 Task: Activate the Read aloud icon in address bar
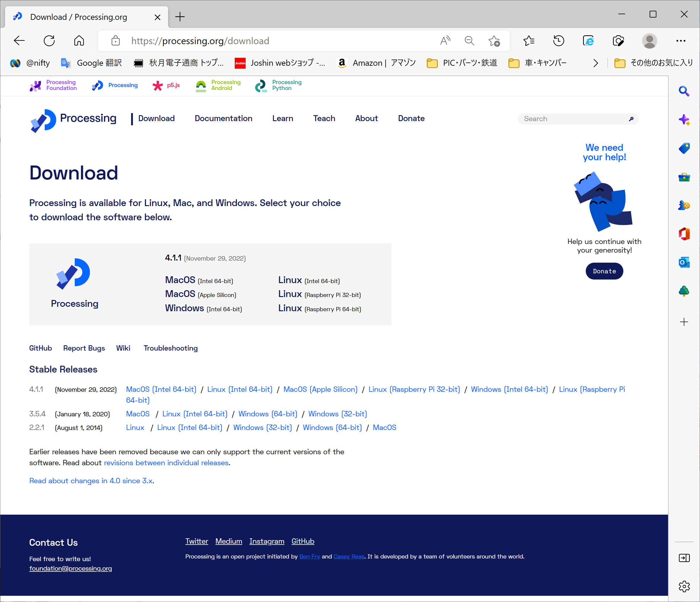pos(445,41)
